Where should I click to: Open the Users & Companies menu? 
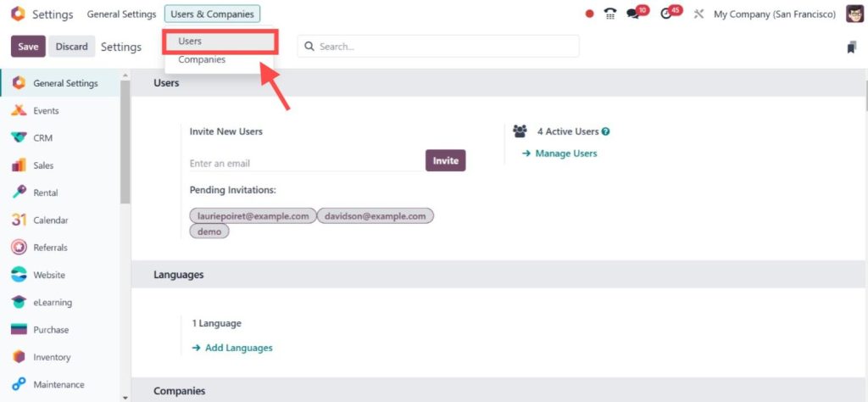(212, 14)
